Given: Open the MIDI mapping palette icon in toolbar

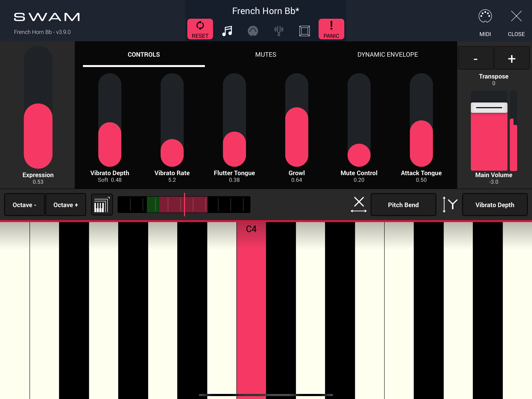Looking at the screenshot, I should click(x=253, y=31).
